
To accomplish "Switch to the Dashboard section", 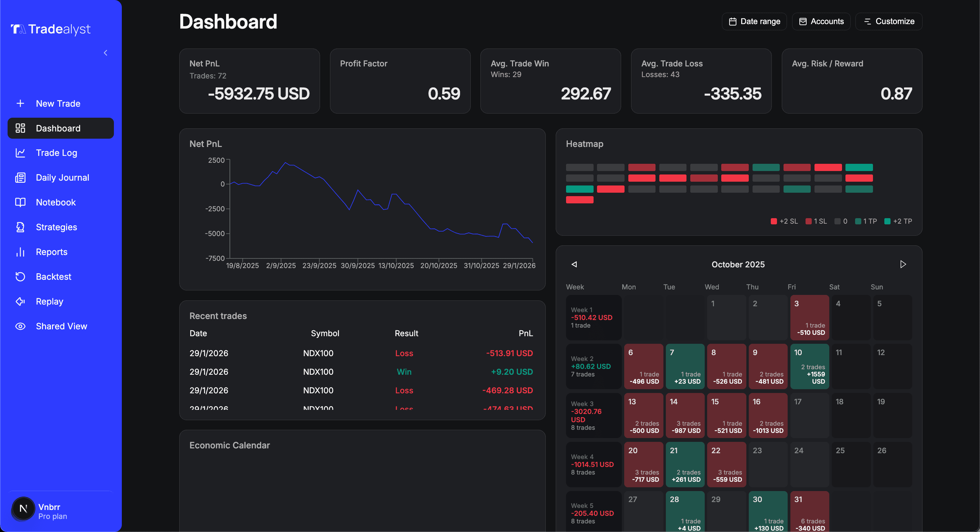I will (x=60, y=128).
